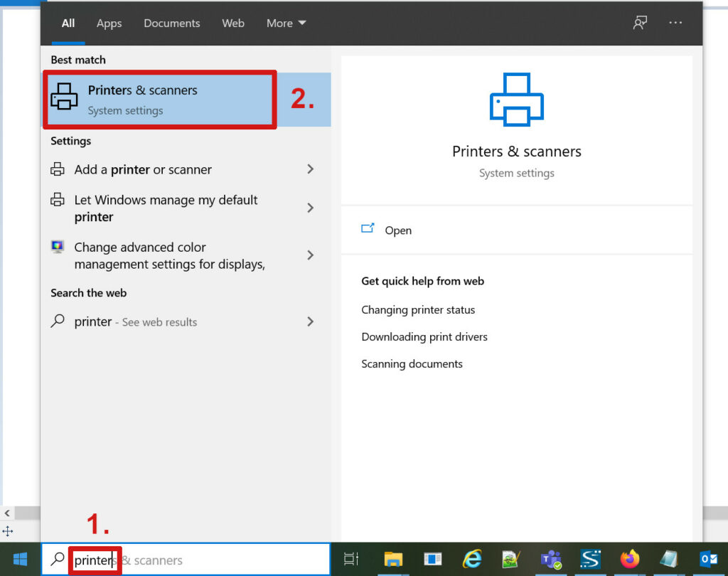Launch Internet Explorer from taskbar
The height and width of the screenshot is (576, 728).
click(472, 559)
